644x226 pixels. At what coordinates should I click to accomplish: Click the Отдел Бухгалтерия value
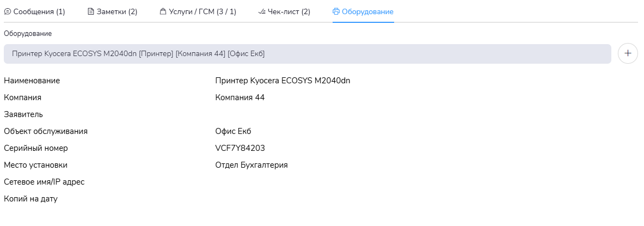(251, 165)
